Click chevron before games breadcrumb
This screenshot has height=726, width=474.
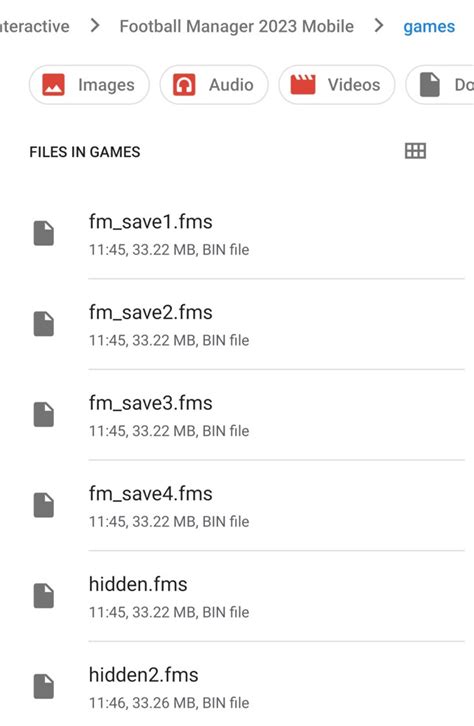tap(379, 25)
